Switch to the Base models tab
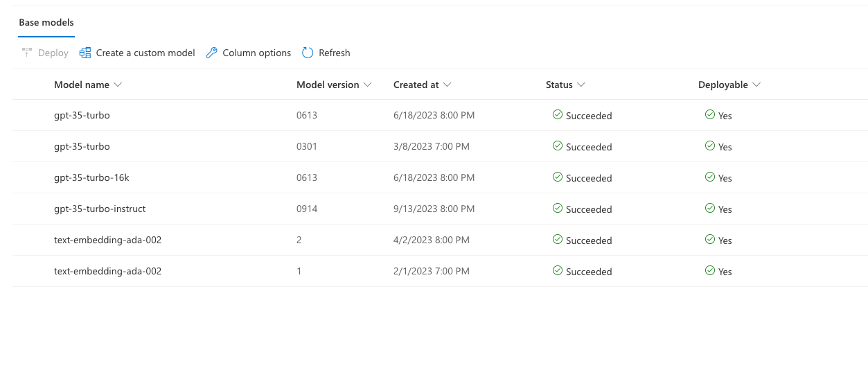 coord(46,23)
